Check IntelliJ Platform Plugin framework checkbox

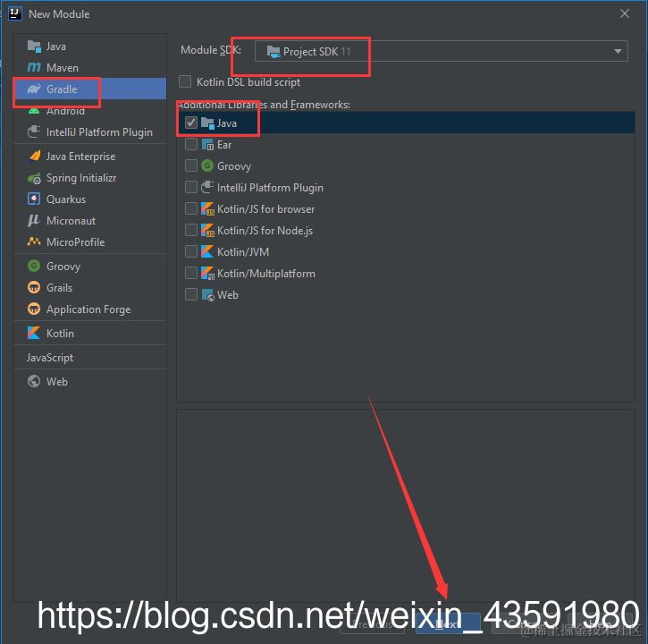coord(191,187)
